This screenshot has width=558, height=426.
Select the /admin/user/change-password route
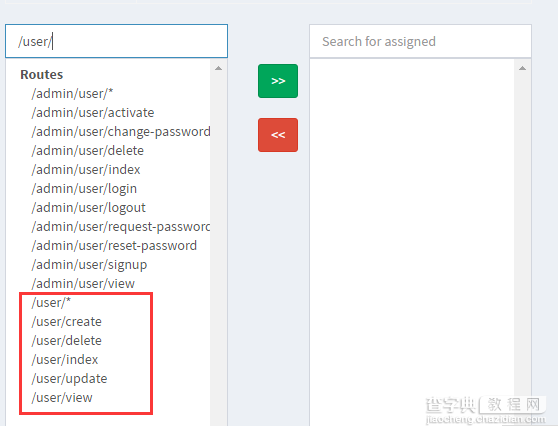coord(121,132)
